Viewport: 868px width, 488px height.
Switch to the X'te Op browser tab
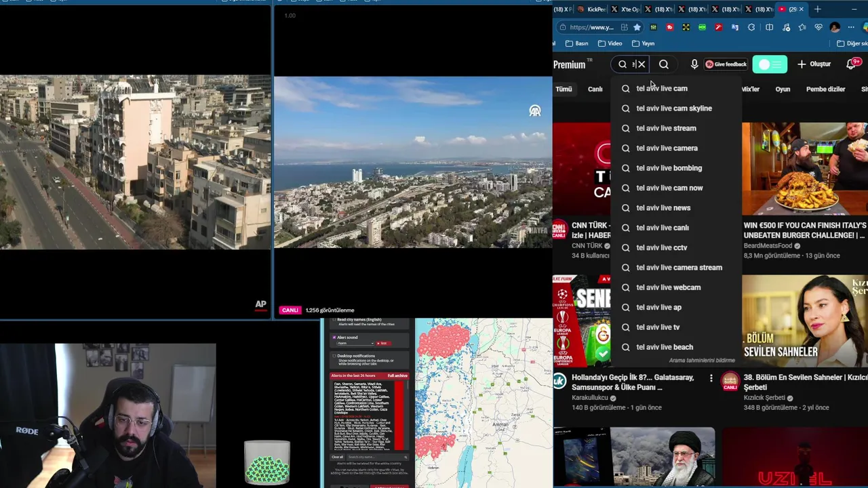coord(625,9)
